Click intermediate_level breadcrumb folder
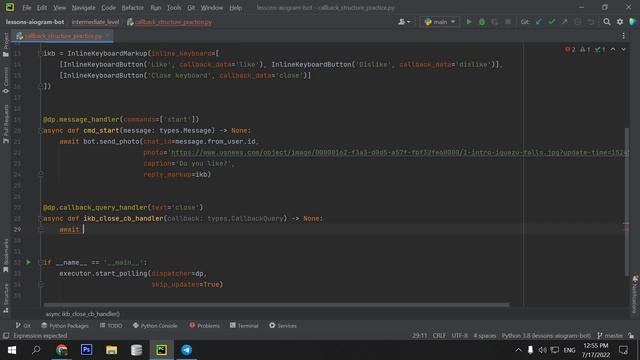The width and height of the screenshot is (640, 360). pos(95,22)
